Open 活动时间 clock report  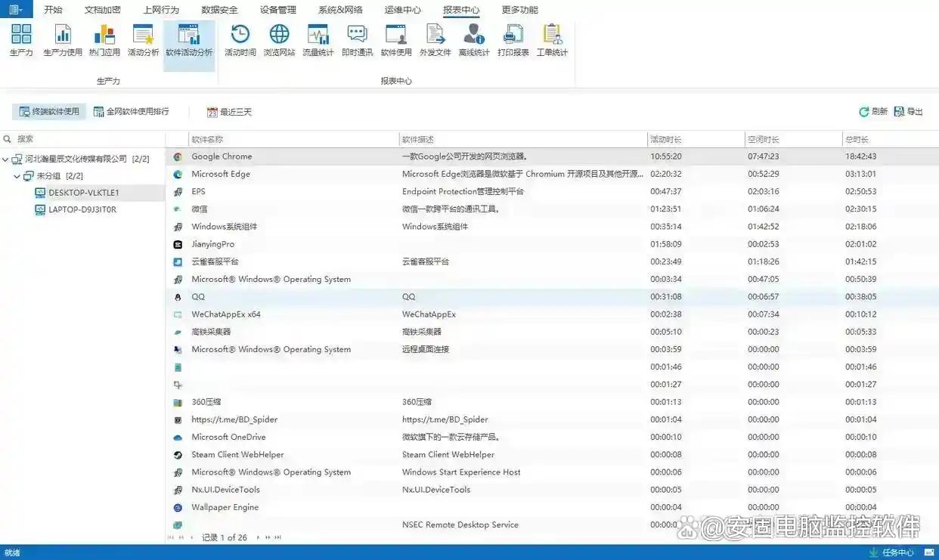point(240,40)
